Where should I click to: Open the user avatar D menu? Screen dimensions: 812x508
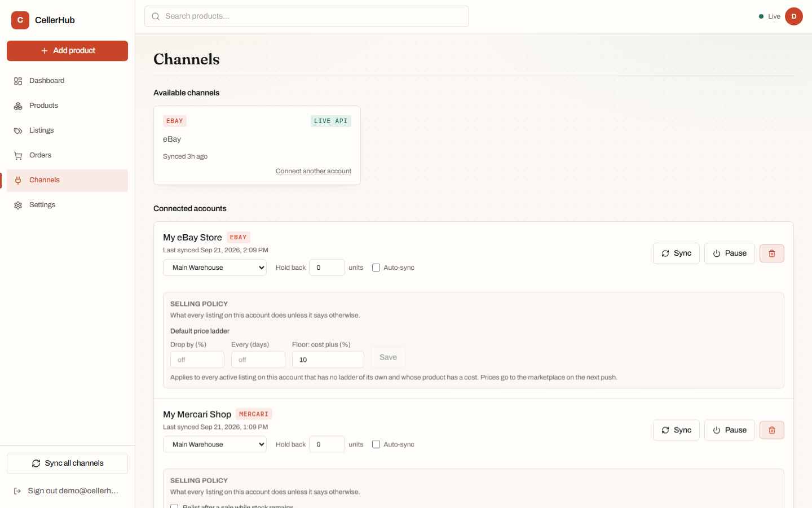[x=794, y=16]
